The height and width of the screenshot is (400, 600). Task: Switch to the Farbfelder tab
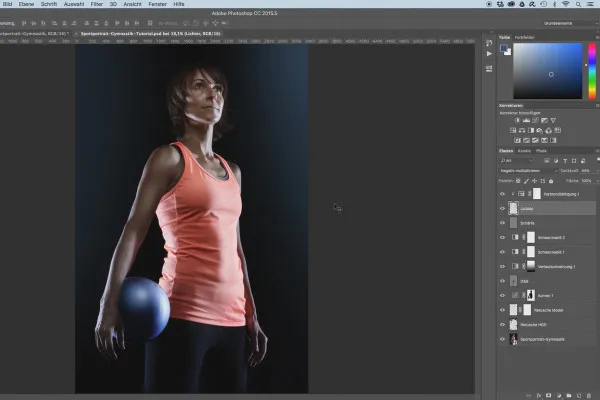click(x=524, y=38)
